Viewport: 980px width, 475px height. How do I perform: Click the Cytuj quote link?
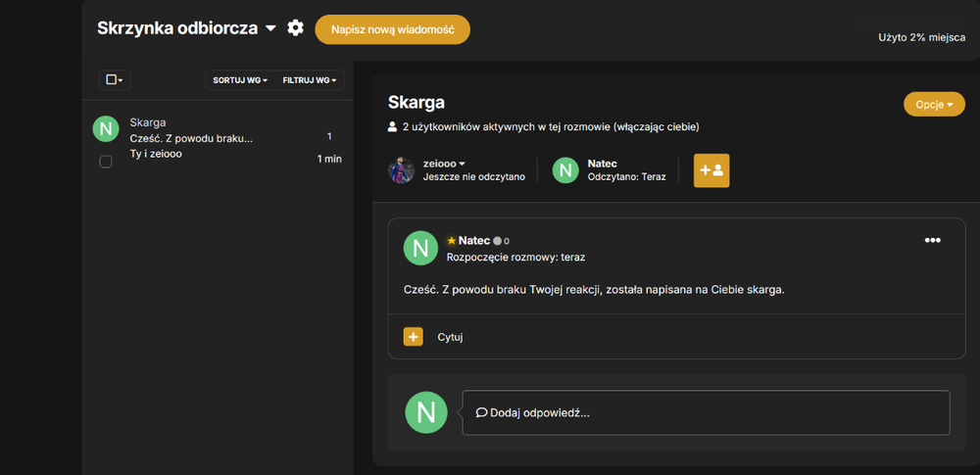point(450,338)
